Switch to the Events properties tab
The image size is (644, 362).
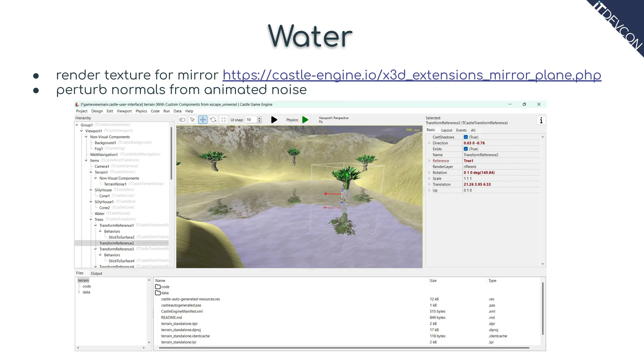tap(461, 130)
